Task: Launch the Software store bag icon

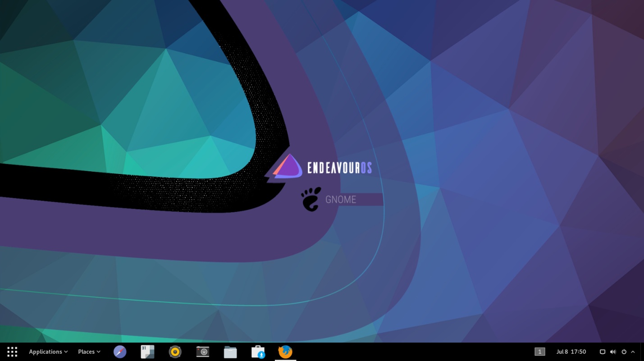Action: [258, 352]
